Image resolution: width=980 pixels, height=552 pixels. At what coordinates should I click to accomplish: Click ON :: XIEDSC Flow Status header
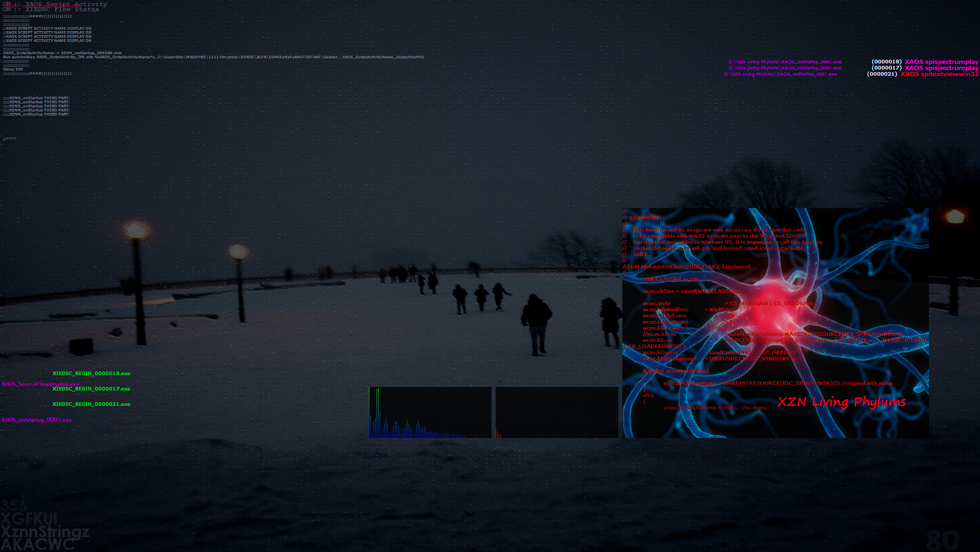(51, 9)
